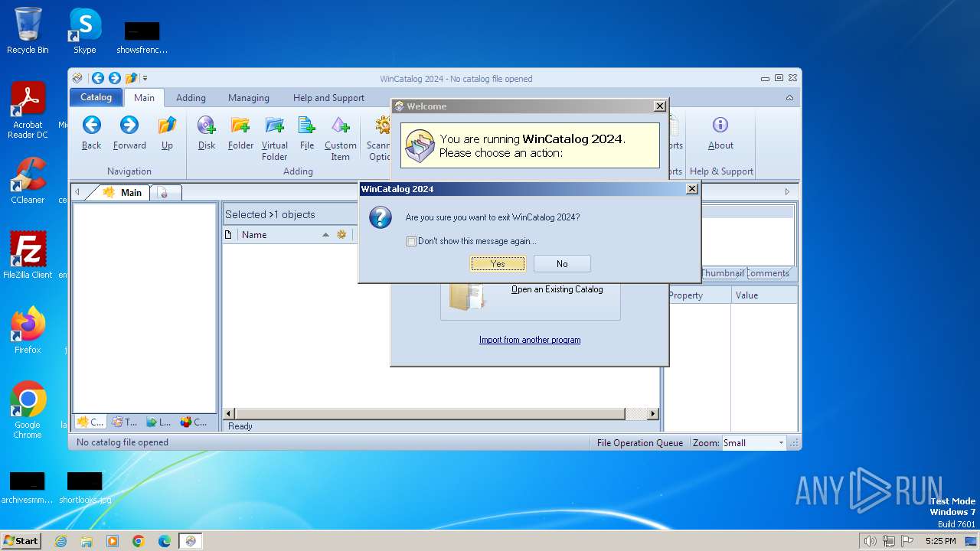Open Chrome from the taskbar
Image resolution: width=980 pixels, height=551 pixels.
click(139, 541)
